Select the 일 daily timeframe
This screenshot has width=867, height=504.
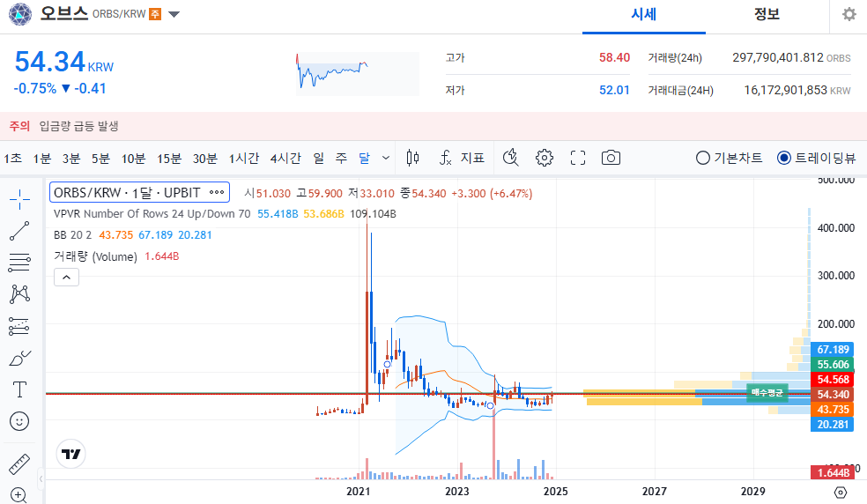(x=318, y=159)
